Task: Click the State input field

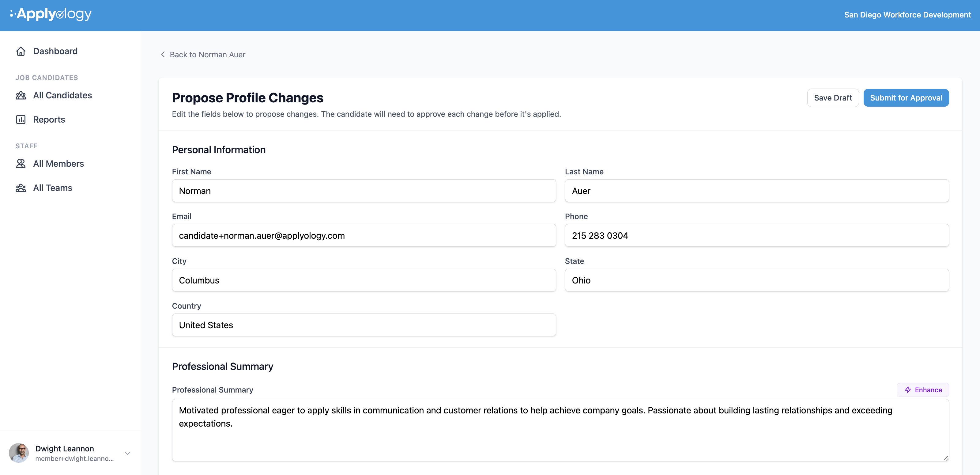Action: click(x=757, y=280)
